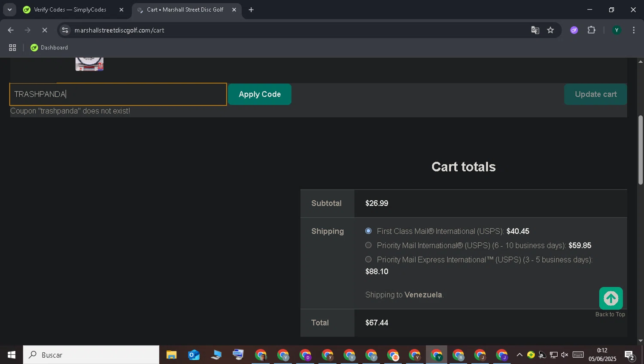The width and height of the screenshot is (644, 364).
Task: Click the Update cart button
Action: click(595, 94)
